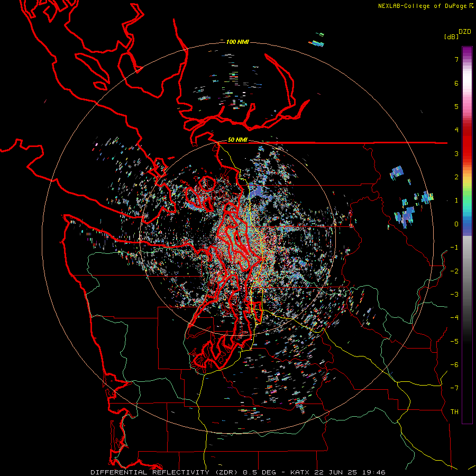
Task: Click the 3 value on color scale
Action: pos(456,153)
